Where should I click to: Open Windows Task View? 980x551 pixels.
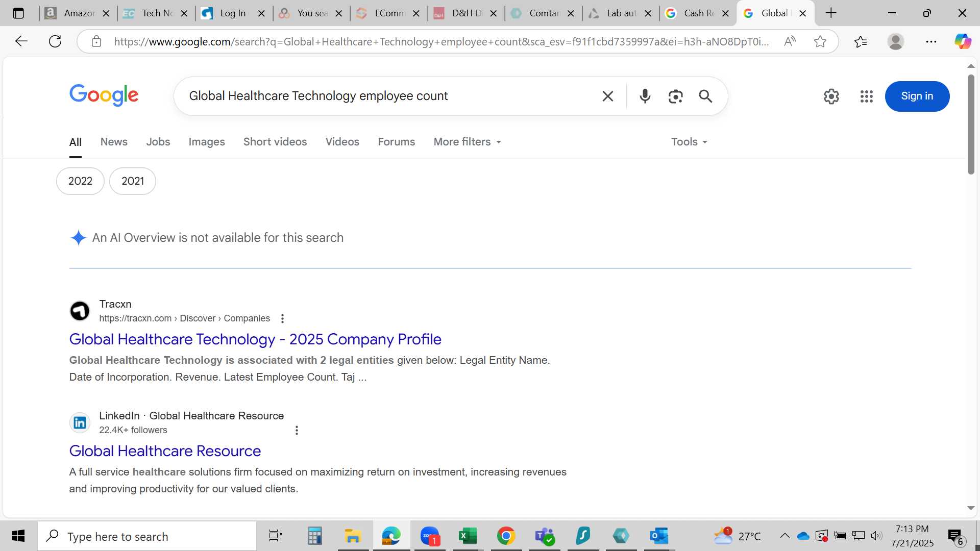[x=276, y=536]
